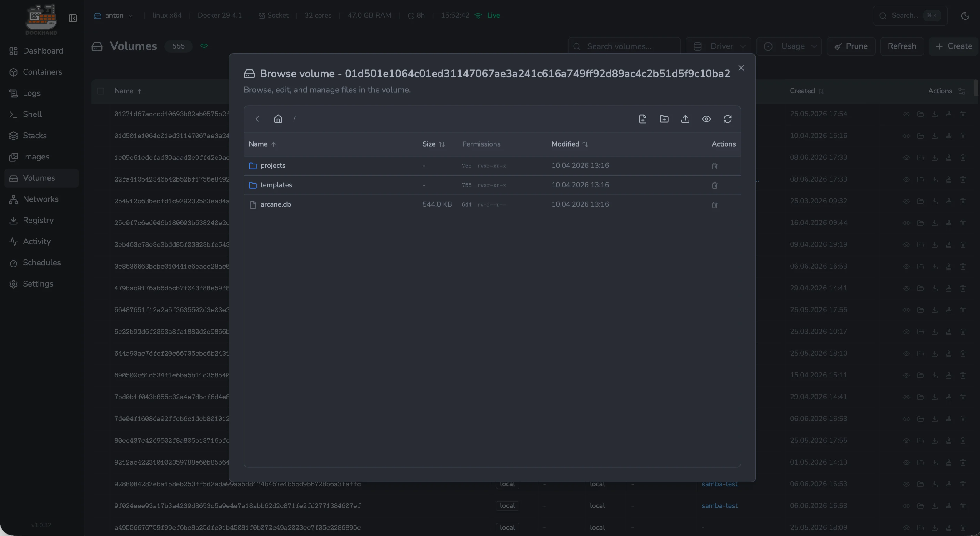Delete the arcane.db file
This screenshot has height=536, width=980.
(714, 205)
